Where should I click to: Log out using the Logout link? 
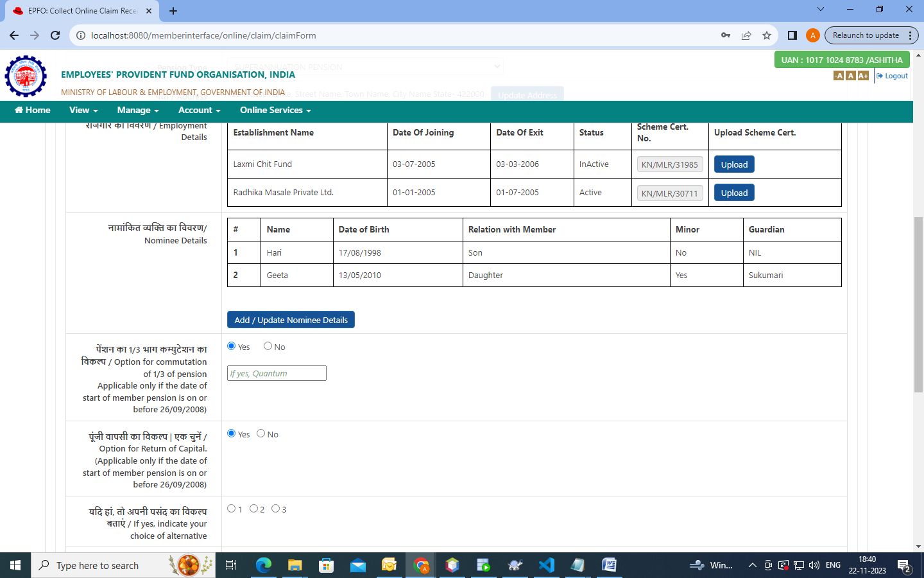(893, 76)
